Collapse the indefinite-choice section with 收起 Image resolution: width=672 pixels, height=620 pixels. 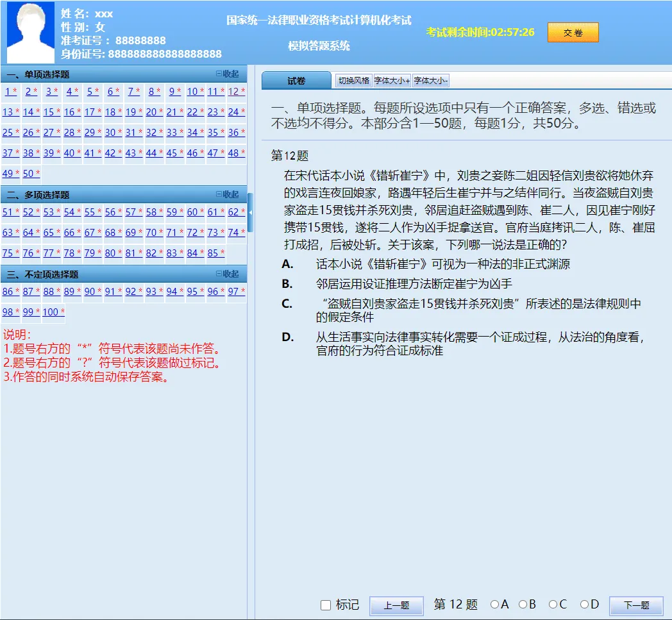[x=228, y=274]
